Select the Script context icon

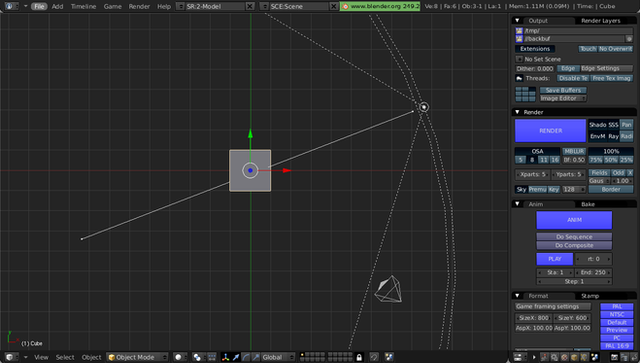click(554, 357)
